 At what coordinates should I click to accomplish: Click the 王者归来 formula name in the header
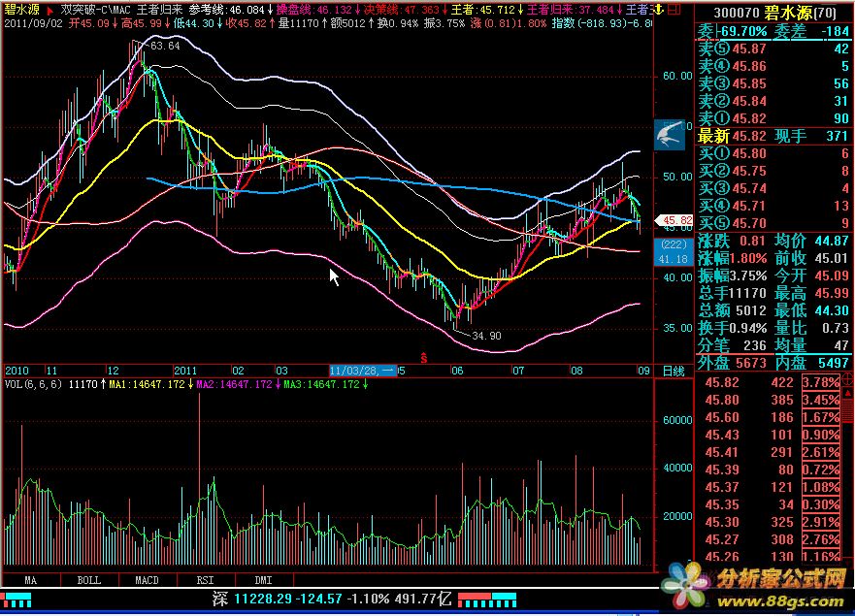159,10
